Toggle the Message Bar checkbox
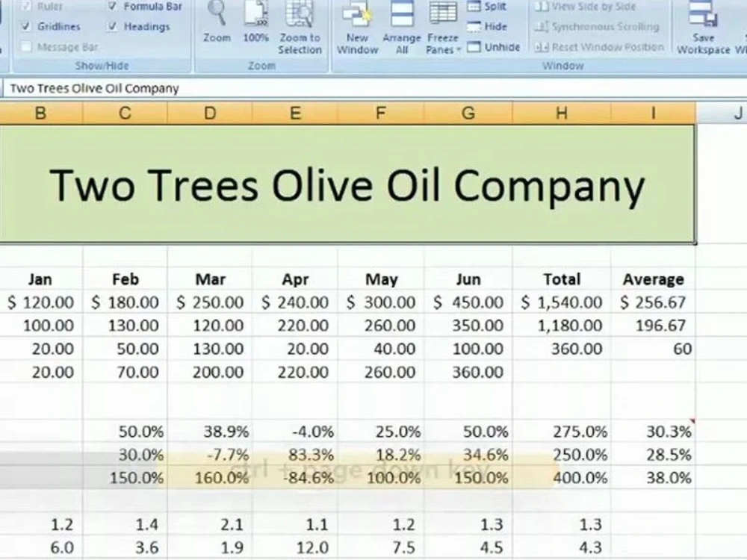 point(26,46)
